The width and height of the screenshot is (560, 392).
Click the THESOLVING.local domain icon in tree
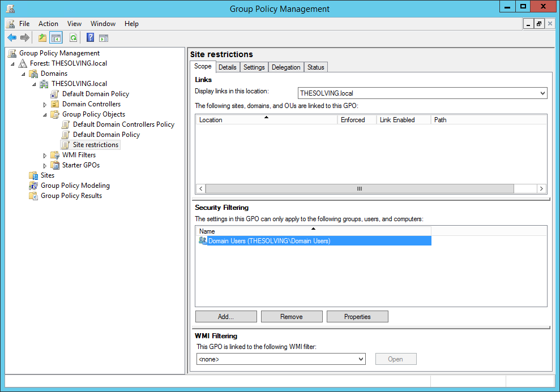click(44, 84)
